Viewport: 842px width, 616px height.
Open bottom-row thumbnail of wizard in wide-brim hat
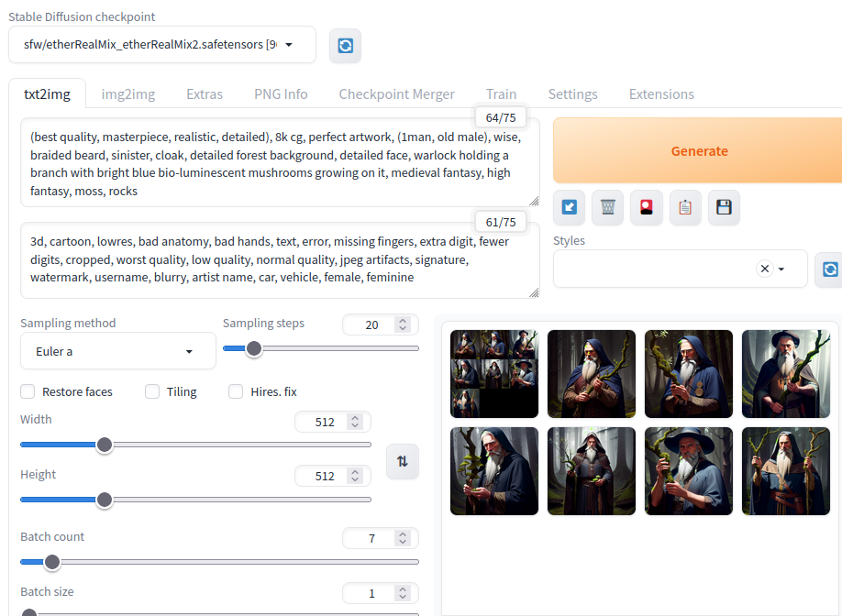(x=689, y=471)
